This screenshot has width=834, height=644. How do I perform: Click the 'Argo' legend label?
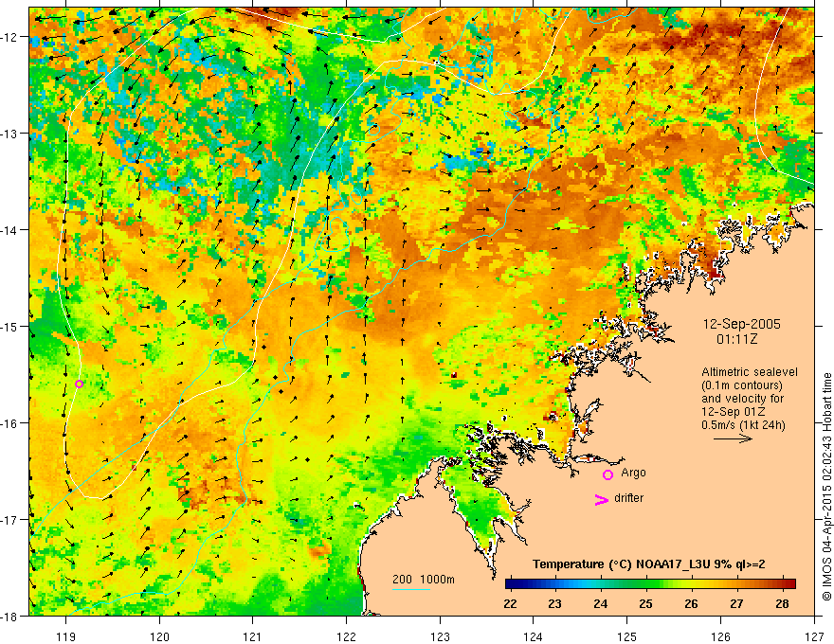pyautogui.click(x=633, y=473)
